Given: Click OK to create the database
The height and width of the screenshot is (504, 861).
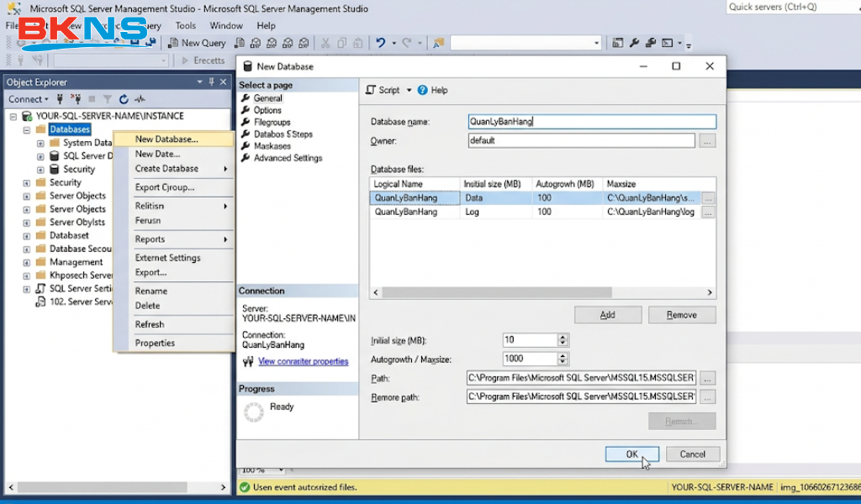Looking at the screenshot, I should (632, 454).
